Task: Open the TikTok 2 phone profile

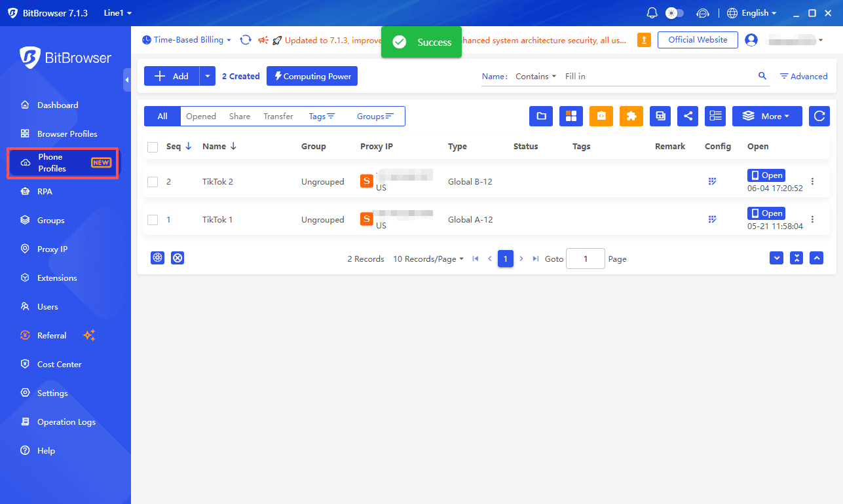Action: click(x=766, y=175)
